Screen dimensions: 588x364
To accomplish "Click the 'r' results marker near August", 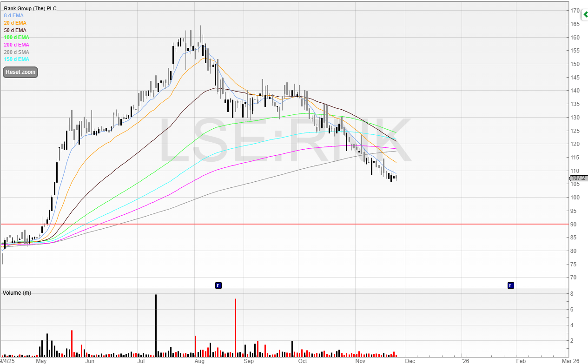I will pyautogui.click(x=218, y=285).
